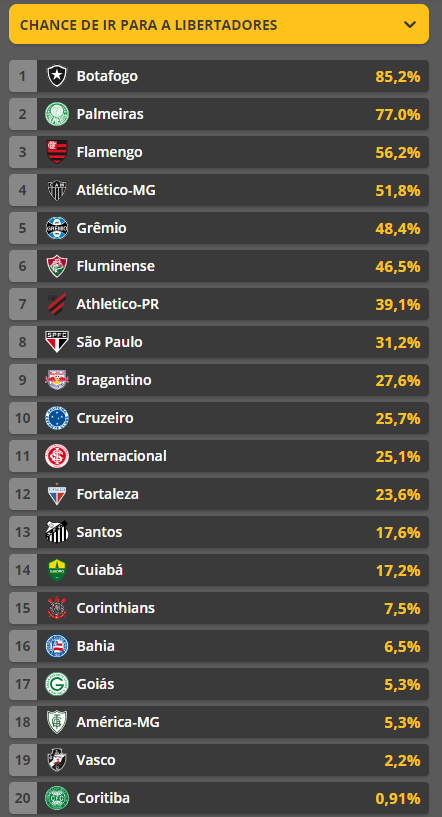The height and width of the screenshot is (817, 442).
Task: Collapse the Chance de ir para a Libertadores dropdown
Action: coord(410,24)
